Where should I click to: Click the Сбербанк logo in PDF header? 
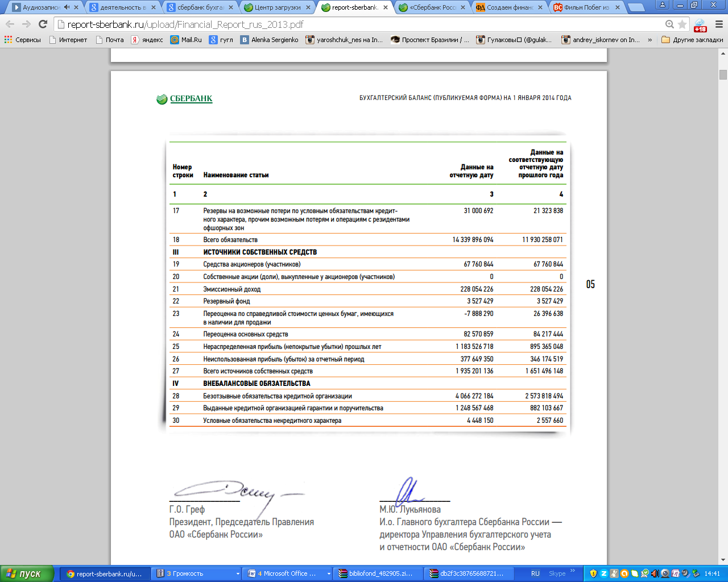184,99
